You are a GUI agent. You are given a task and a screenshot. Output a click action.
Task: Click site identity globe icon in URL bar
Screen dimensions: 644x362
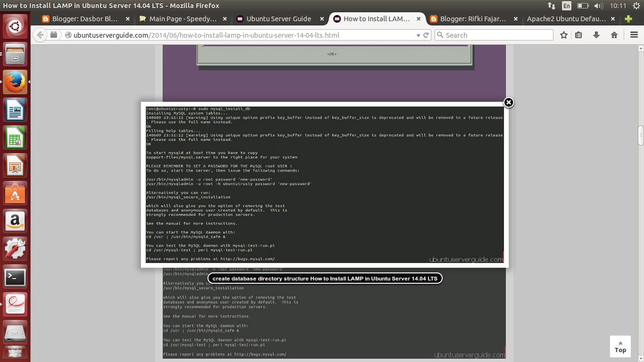coord(68,35)
